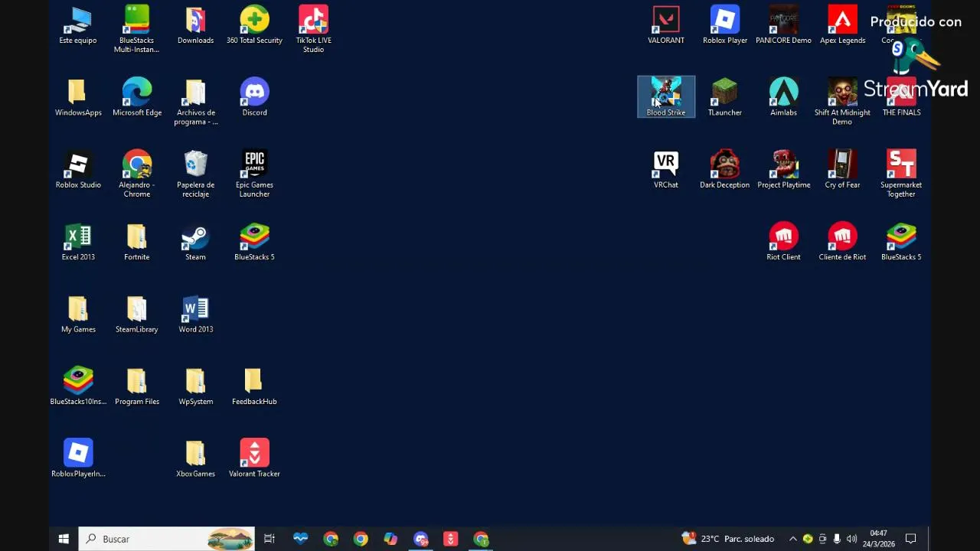Launch the Roblox Player desktop shortcut
This screenshot has height=551, width=980.
point(725,25)
